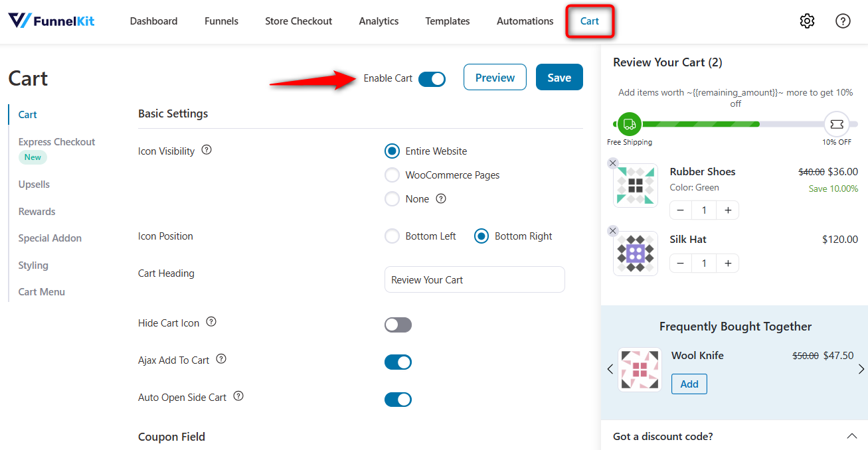The width and height of the screenshot is (868, 450).
Task: Open the Icon Visibility tooltip icon
Action: pyautogui.click(x=206, y=150)
